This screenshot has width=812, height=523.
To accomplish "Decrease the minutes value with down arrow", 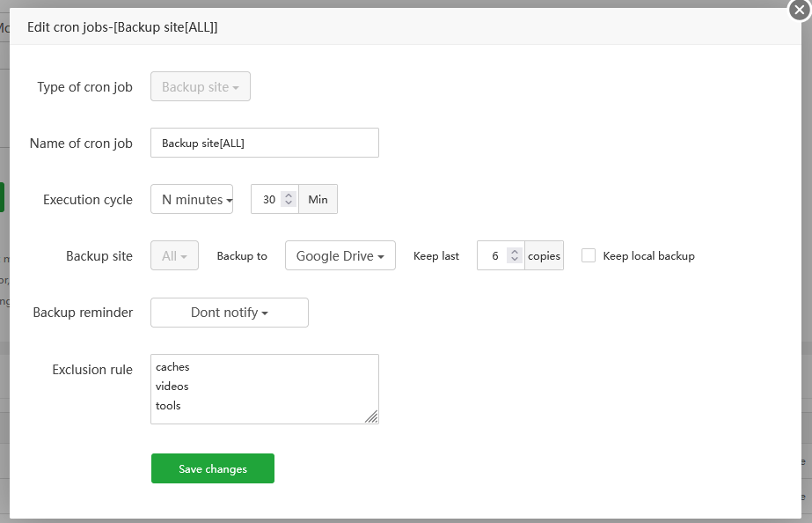I will click(288, 204).
